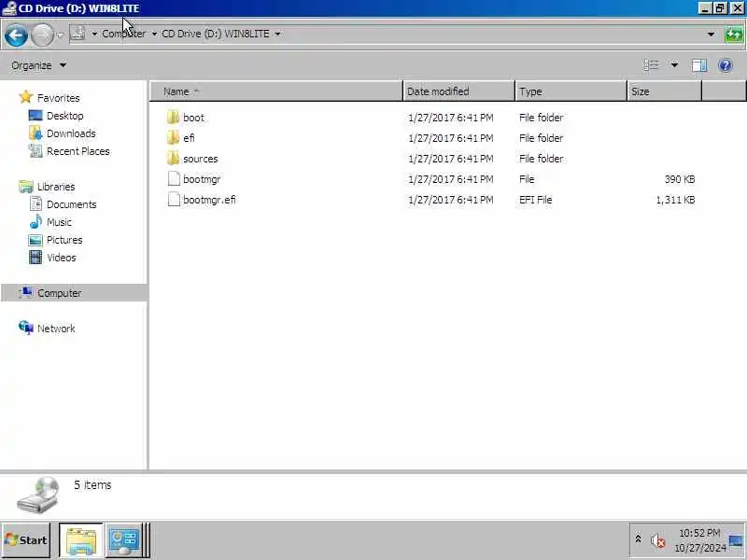Viewport: 747px width, 560px height.
Task: Select the boot folder icon
Action: point(174,118)
